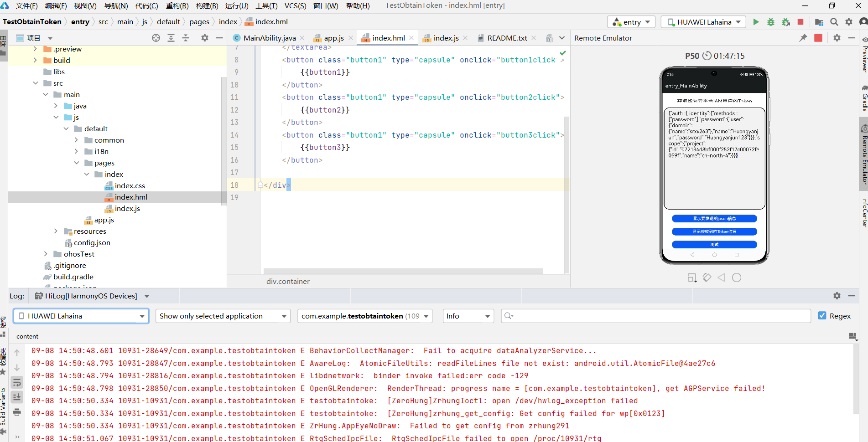
Task: Stop the running app in the top toolbar
Action: coord(800,22)
